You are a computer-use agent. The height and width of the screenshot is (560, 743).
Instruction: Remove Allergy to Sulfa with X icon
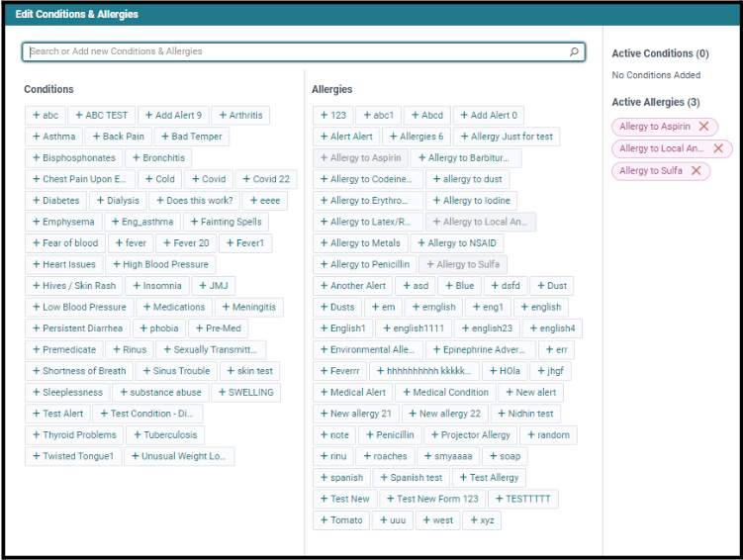coord(696,170)
